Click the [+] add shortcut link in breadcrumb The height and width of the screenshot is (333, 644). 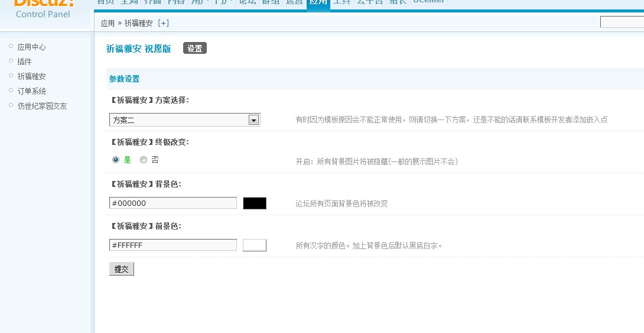pos(163,23)
